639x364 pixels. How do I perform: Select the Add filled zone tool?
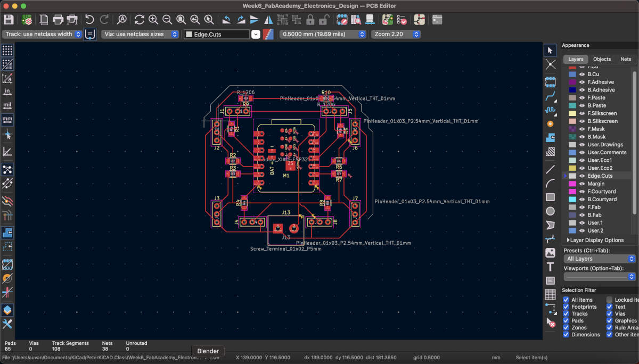click(x=551, y=138)
